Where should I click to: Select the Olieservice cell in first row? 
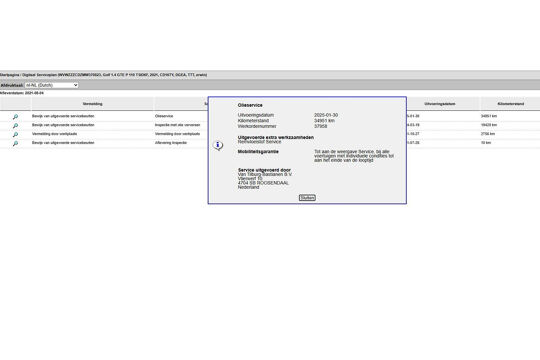coord(164,116)
